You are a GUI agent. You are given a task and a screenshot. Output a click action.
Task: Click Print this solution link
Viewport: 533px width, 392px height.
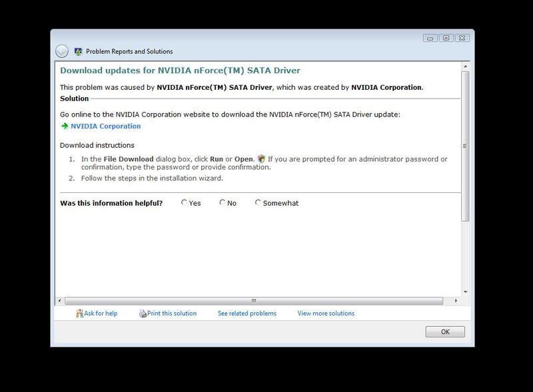(x=172, y=313)
